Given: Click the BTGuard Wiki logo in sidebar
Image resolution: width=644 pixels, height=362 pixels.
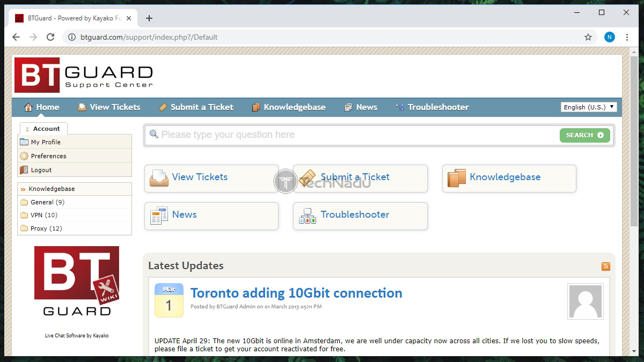Looking at the screenshot, I should click(x=77, y=281).
